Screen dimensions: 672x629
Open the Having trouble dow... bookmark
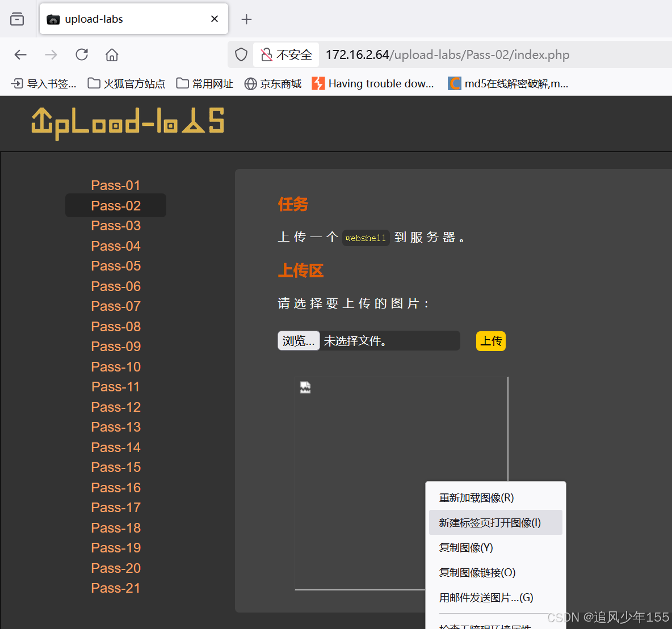[373, 83]
